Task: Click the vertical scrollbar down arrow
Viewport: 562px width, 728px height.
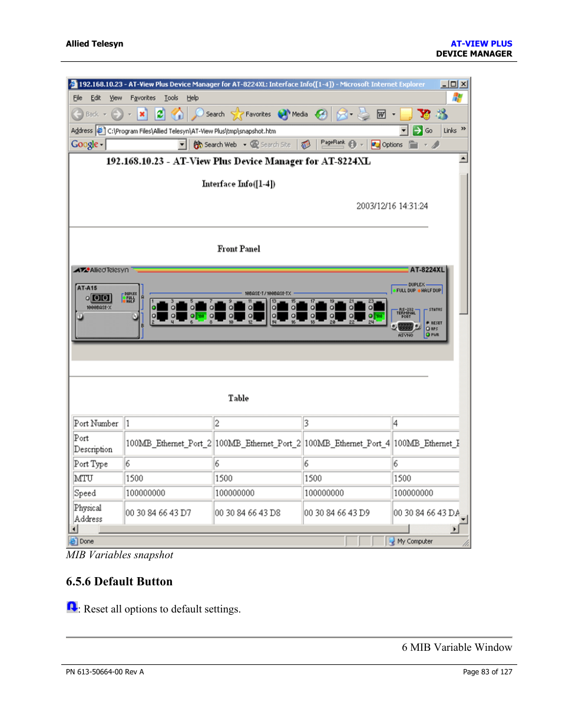Action: coord(464,520)
